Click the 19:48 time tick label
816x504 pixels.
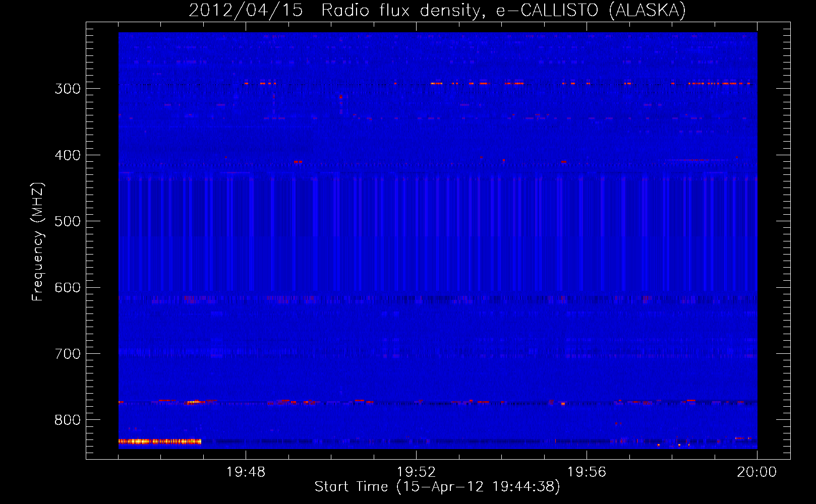246,472
